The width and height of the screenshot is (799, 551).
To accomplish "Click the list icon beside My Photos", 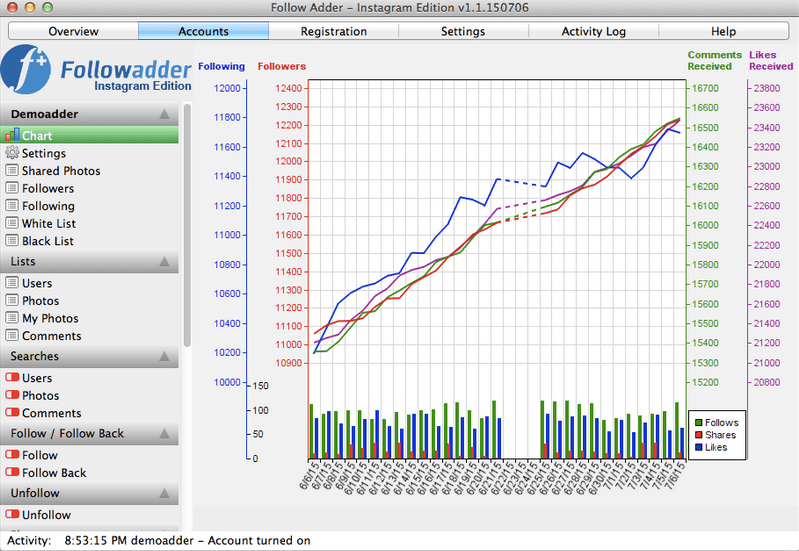I will pyautogui.click(x=12, y=318).
